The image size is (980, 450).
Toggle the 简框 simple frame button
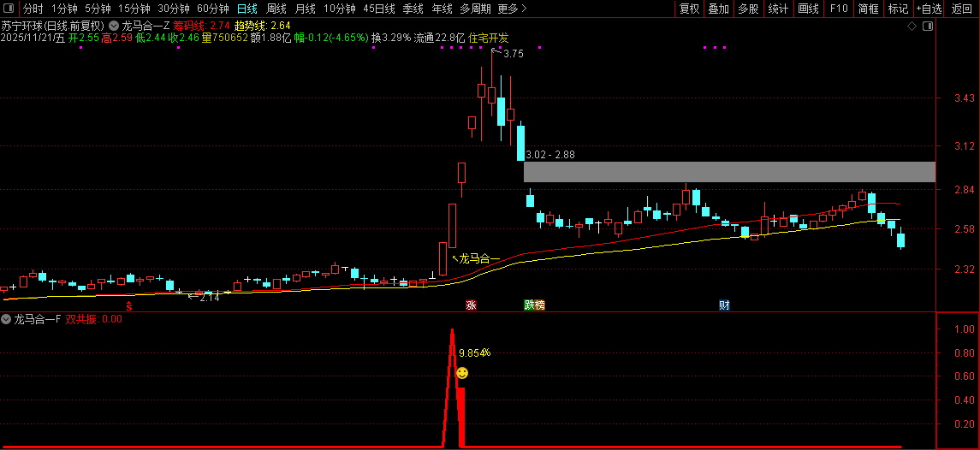(868, 9)
